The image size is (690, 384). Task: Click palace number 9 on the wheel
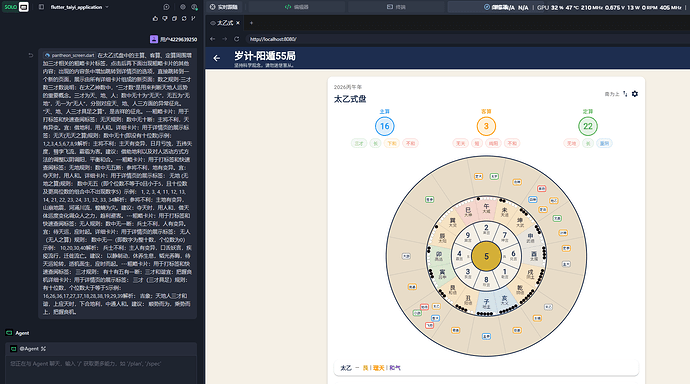(x=468, y=237)
